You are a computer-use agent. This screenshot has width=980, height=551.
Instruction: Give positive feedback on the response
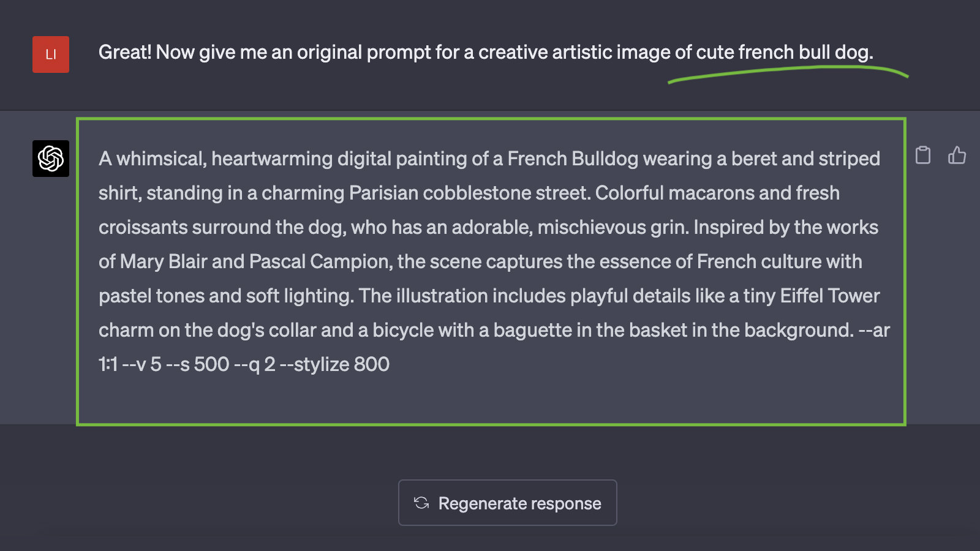tap(957, 156)
